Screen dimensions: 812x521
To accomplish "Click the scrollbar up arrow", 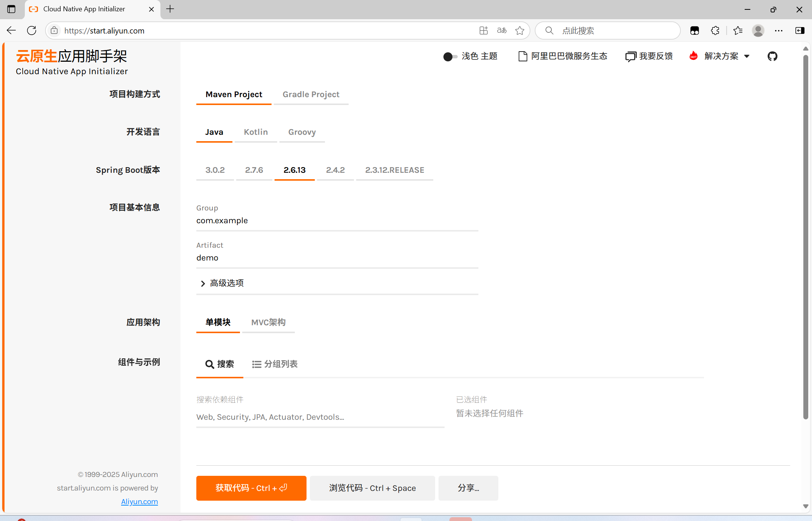I will [806, 49].
